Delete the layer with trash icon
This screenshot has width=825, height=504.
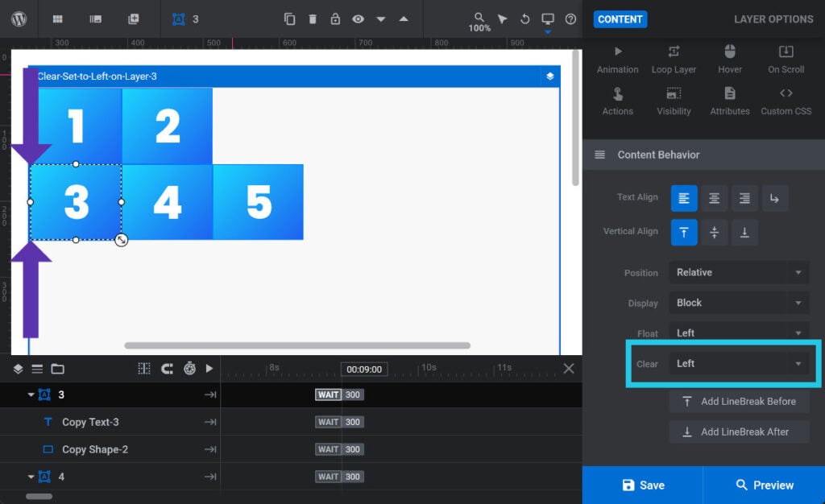(313, 19)
